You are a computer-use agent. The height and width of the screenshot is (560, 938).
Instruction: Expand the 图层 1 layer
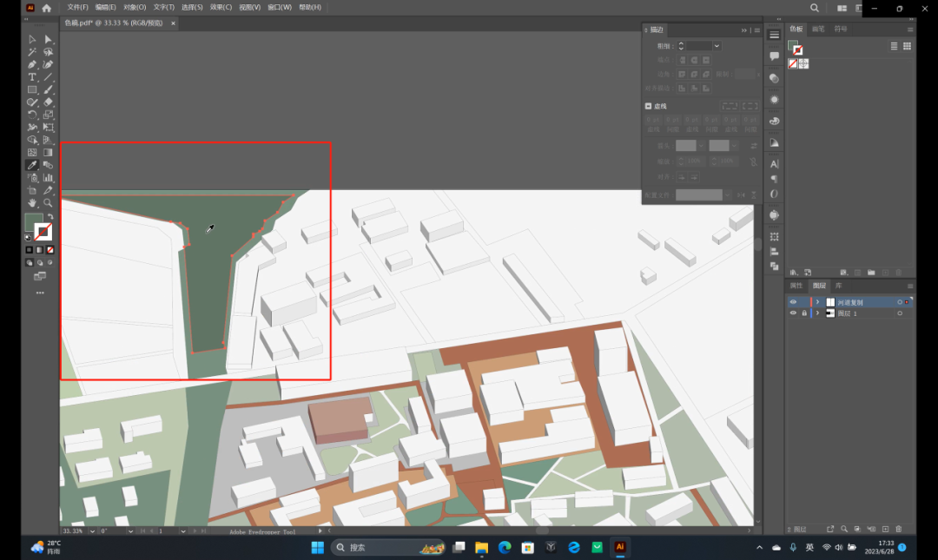(818, 313)
